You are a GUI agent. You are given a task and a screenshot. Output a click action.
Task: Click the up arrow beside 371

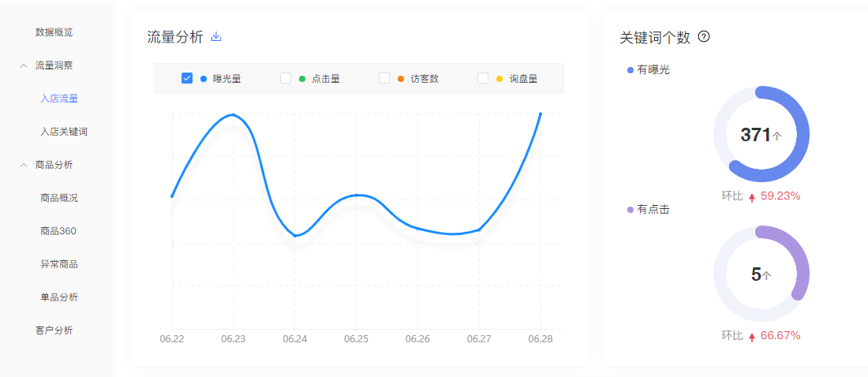coord(777,136)
